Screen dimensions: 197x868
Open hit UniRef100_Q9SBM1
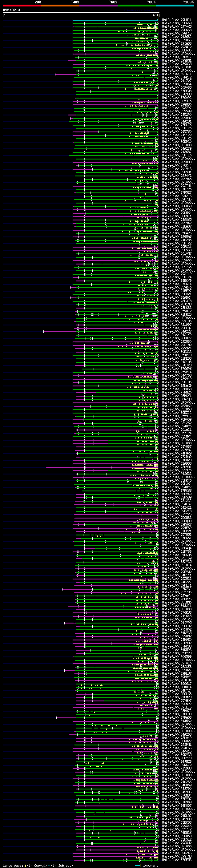point(177,61)
